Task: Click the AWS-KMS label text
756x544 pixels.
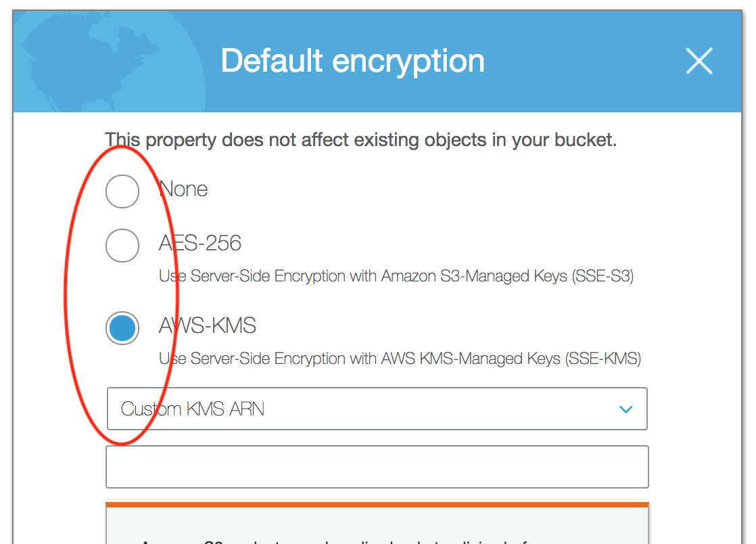Action: click(x=207, y=326)
